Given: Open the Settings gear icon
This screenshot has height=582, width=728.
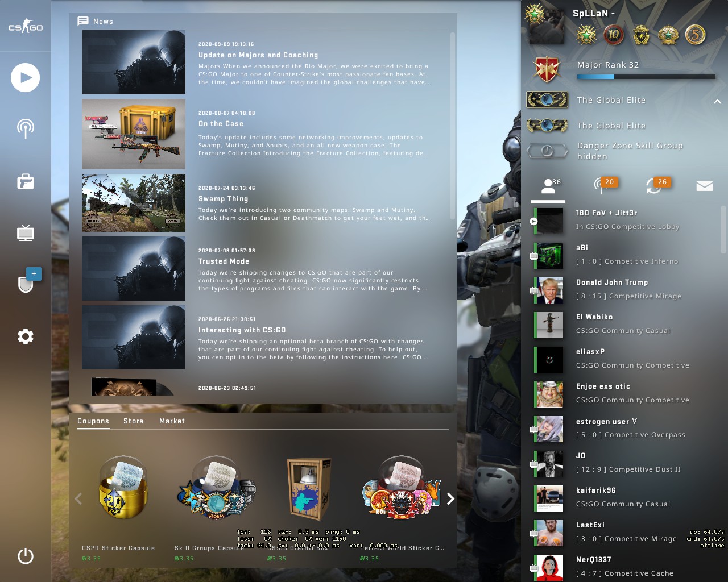Looking at the screenshot, I should click(x=26, y=336).
